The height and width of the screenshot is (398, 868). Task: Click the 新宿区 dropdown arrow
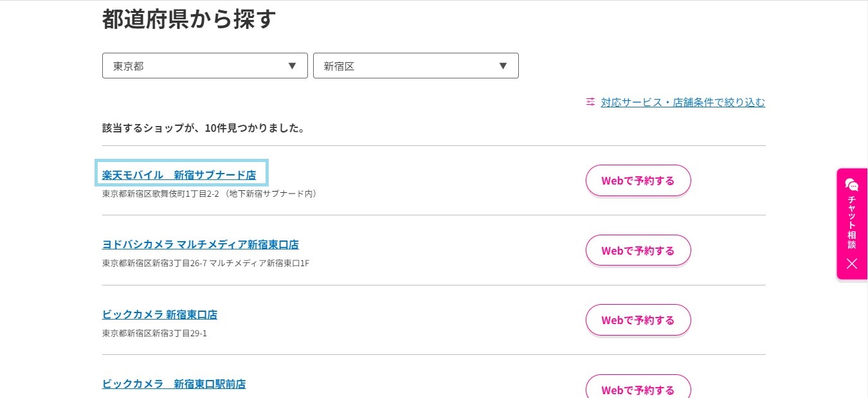click(503, 66)
